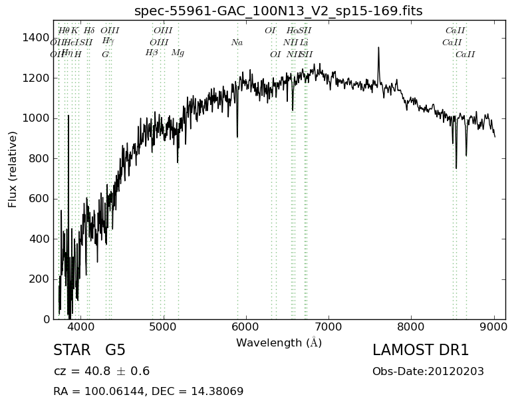This screenshot has width=532, height=399.
Task: Click the 7000 tick on wavelength axis
Action: [x=329, y=327]
